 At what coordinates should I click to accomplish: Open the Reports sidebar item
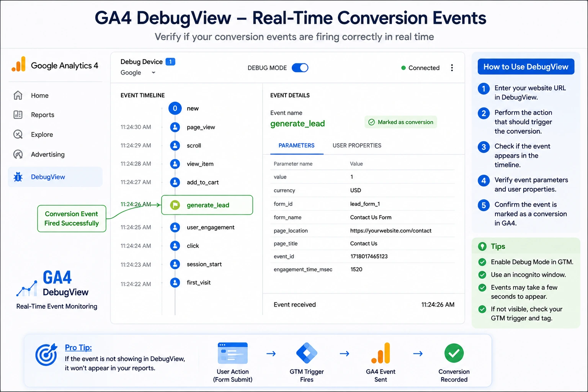tap(55, 115)
